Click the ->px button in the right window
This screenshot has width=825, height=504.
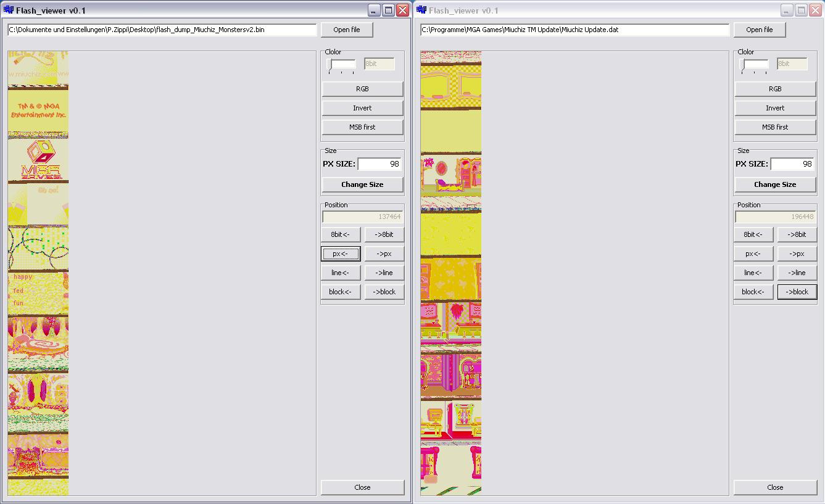797,254
